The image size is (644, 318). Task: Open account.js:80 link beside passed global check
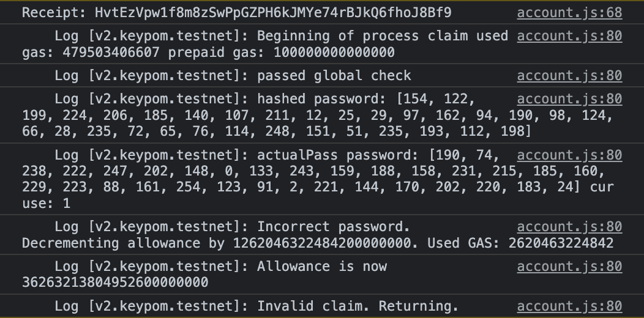(569, 76)
